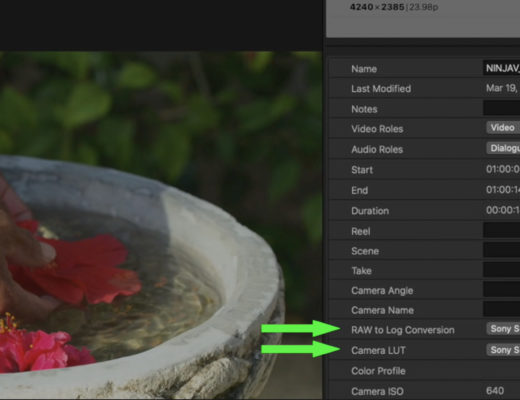Viewport: 520px width, 400px height.
Task: Click the 4240 × 2385 resolution text
Action: tap(377, 7)
